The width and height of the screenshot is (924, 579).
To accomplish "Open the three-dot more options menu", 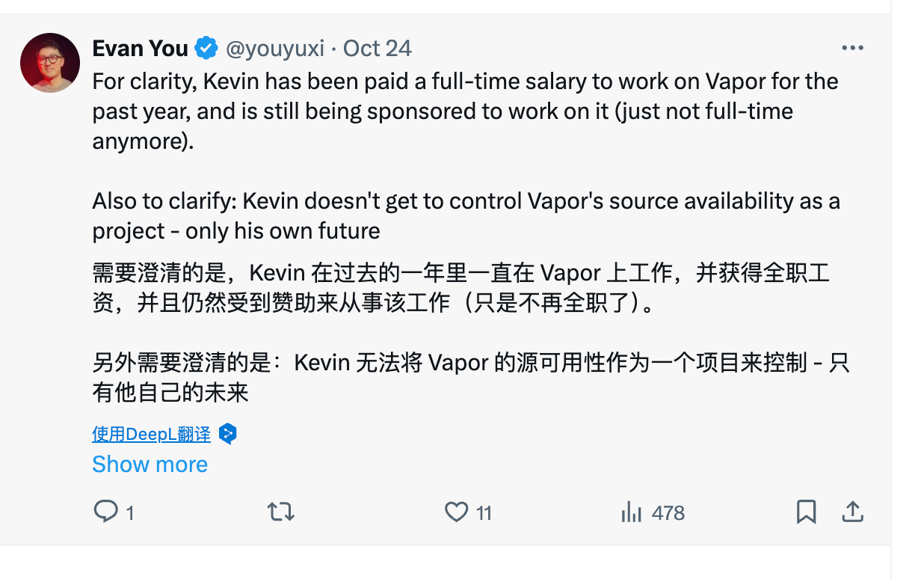I will pyautogui.click(x=852, y=46).
